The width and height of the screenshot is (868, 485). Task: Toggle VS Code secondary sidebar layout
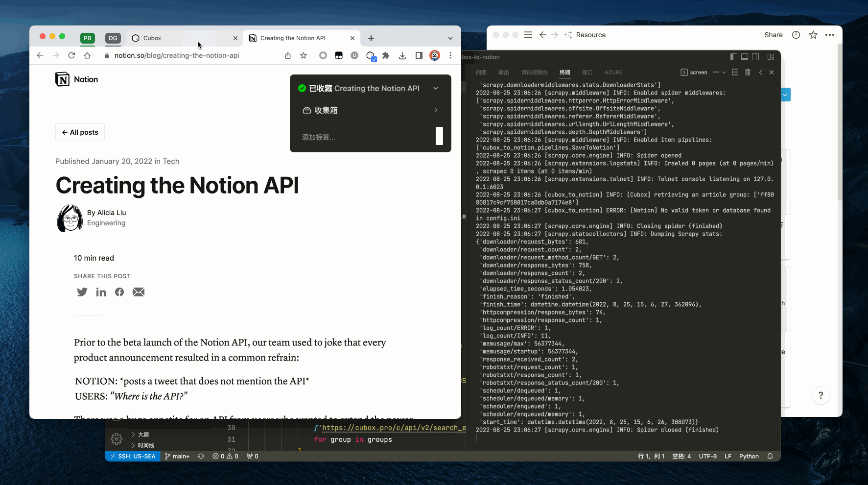(x=755, y=57)
